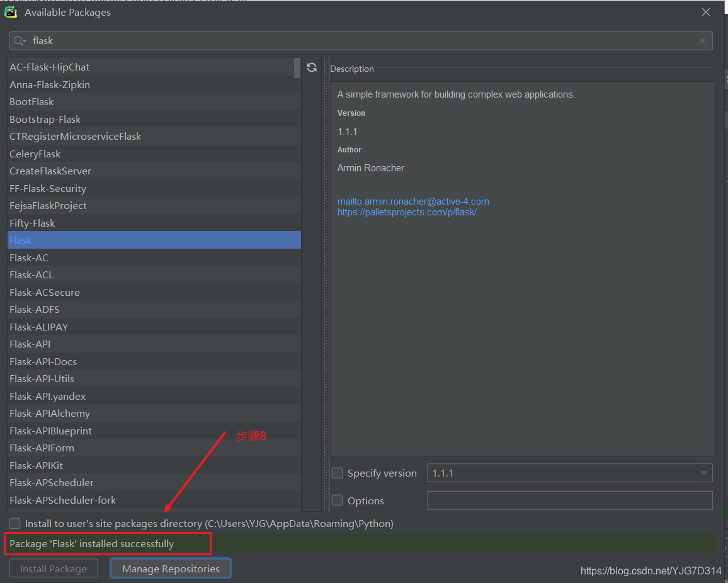Screen dimensions: 728x583
Task: Enable the Options checkbox
Action: 338,501
